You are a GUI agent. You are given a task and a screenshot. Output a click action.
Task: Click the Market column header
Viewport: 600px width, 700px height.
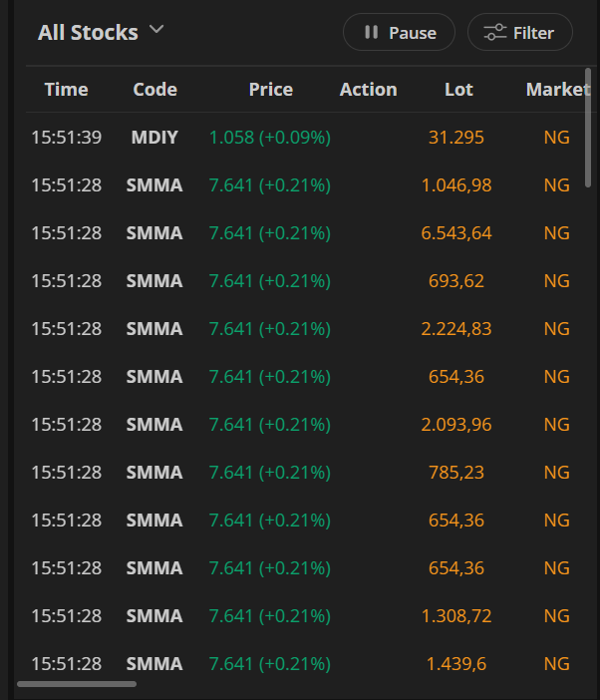click(x=557, y=90)
